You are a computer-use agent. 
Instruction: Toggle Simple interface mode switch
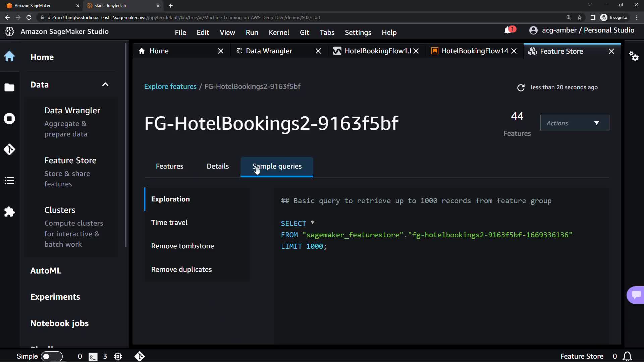coord(51,356)
